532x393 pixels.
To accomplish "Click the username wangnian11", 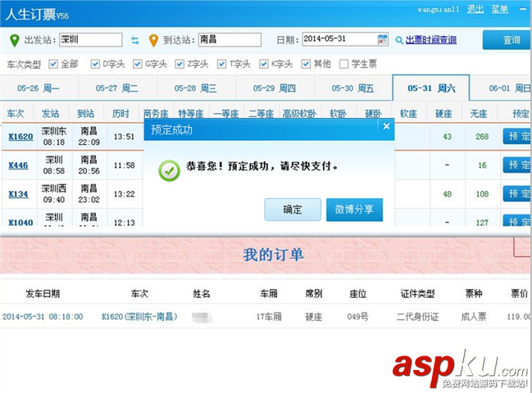I will 438,10.
